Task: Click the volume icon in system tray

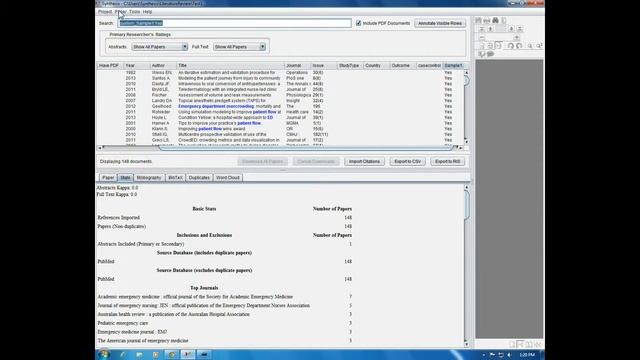Action: pyautogui.click(x=509, y=355)
